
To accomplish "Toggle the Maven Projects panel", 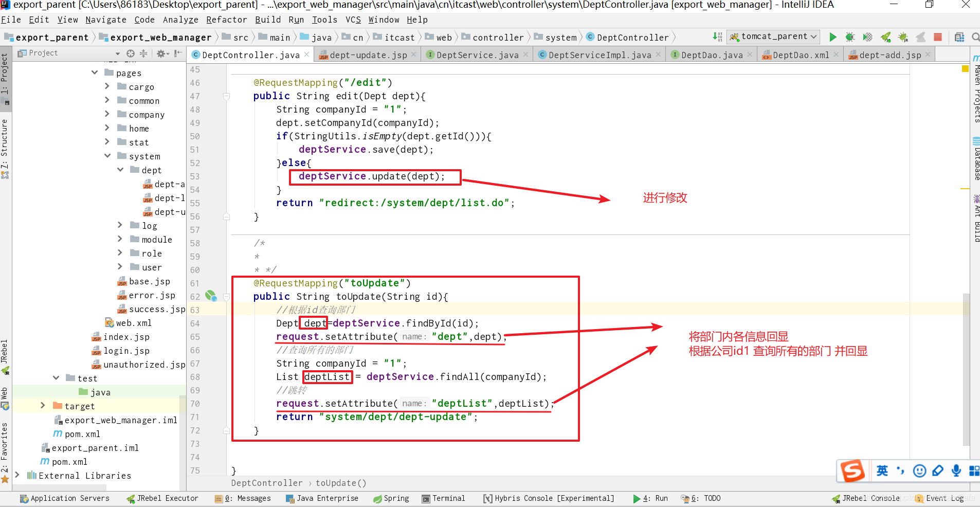I will pyautogui.click(x=975, y=88).
